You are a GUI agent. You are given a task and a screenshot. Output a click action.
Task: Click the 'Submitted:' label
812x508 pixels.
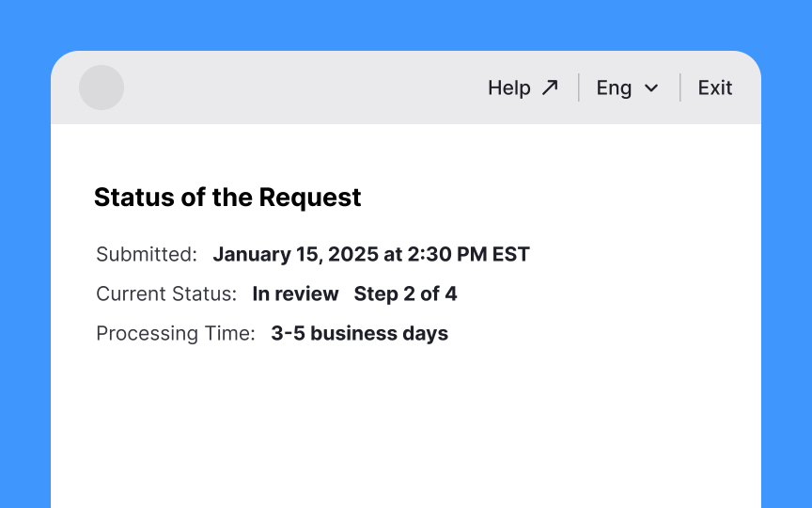147,254
